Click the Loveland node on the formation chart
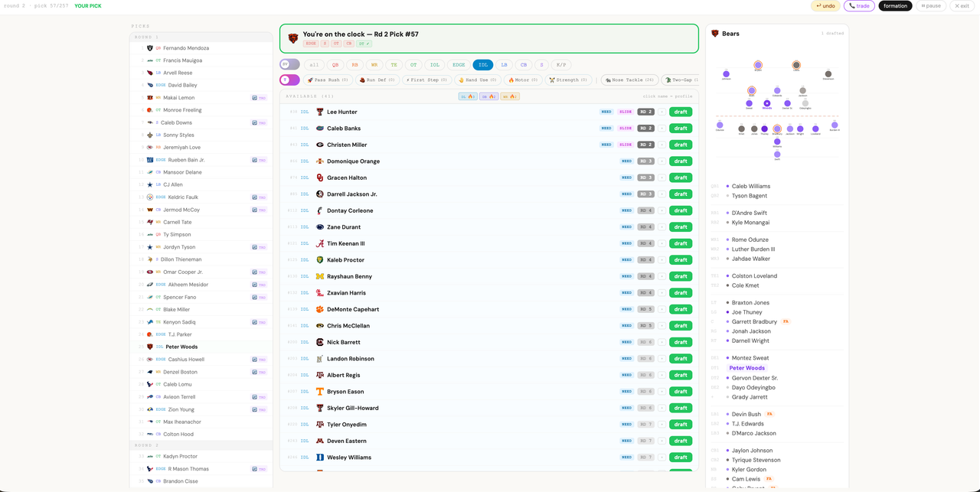The height and width of the screenshot is (492, 980). point(815,129)
